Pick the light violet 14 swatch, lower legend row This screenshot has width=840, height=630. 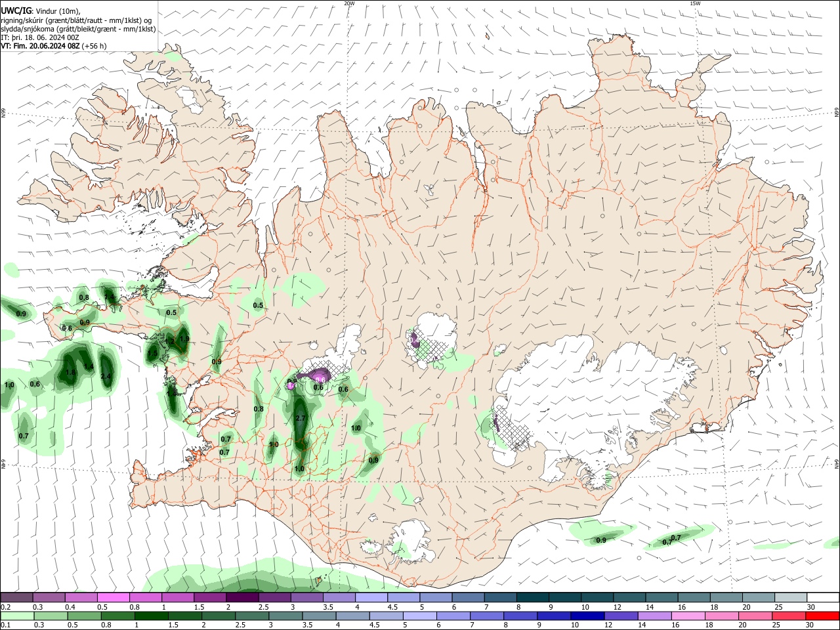[x=655, y=616]
